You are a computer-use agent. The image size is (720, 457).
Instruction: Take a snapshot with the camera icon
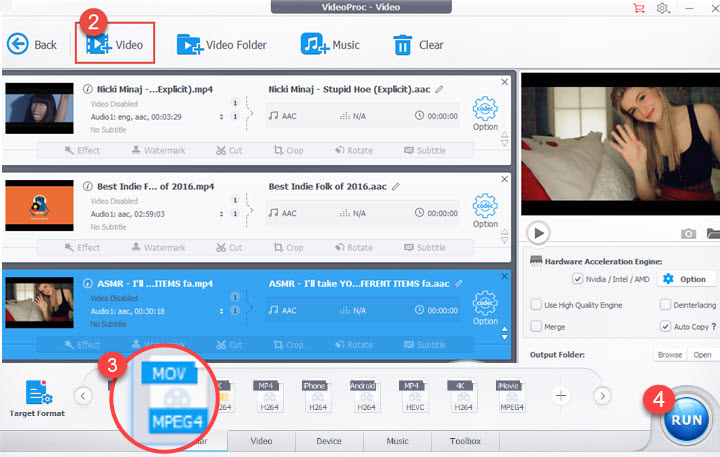click(688, 234)
